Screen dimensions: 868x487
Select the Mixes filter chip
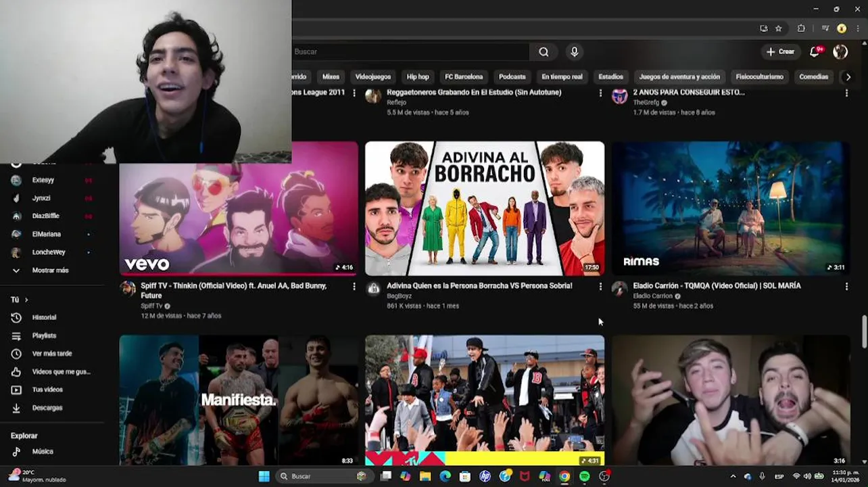(x=331, y=77)
